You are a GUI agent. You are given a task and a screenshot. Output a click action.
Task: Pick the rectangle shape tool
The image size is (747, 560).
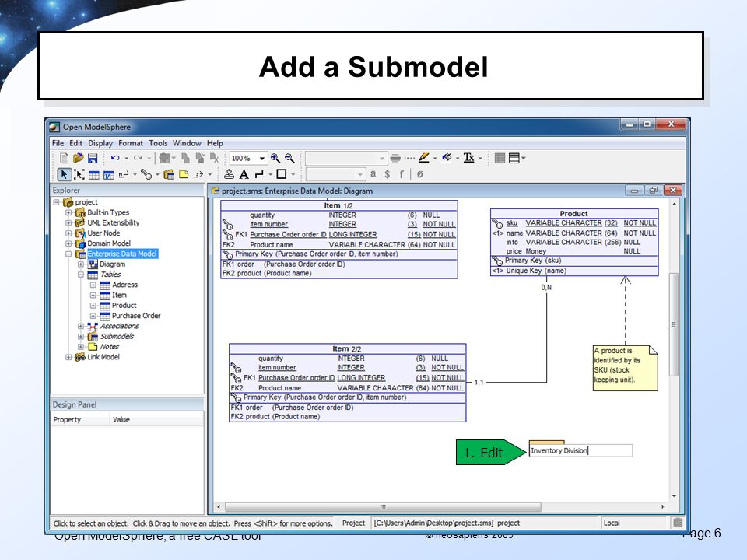[282, 174]
